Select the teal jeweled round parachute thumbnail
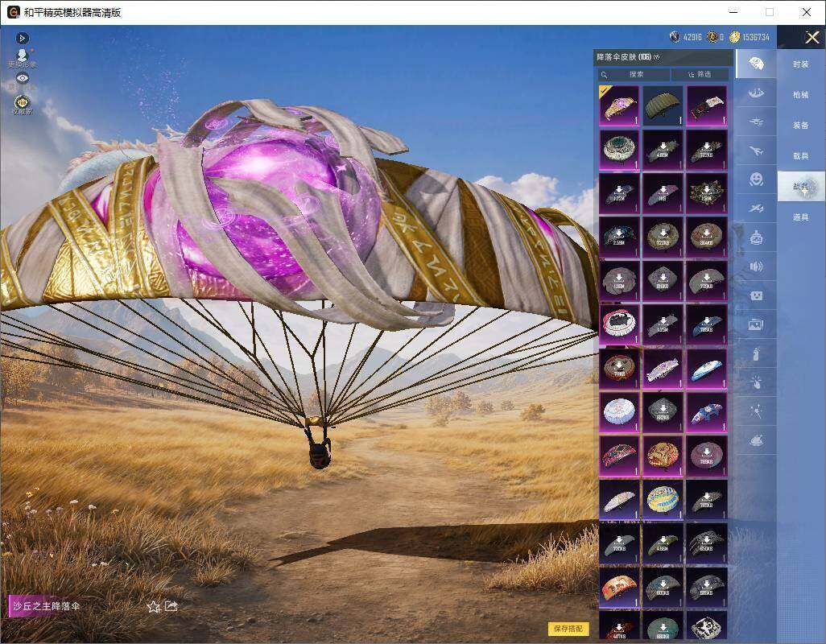Image resolution: width=826 pixels, height=644 pixels. (619, 150)
